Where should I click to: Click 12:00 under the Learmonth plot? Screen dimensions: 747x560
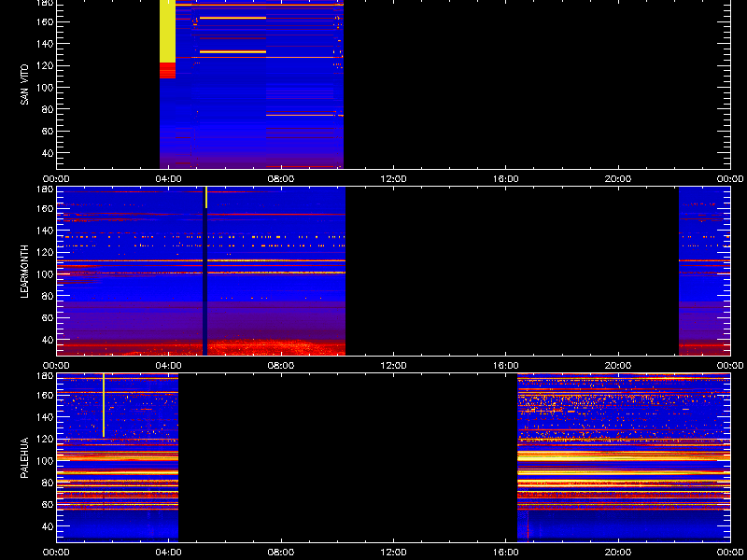(393, 366)
